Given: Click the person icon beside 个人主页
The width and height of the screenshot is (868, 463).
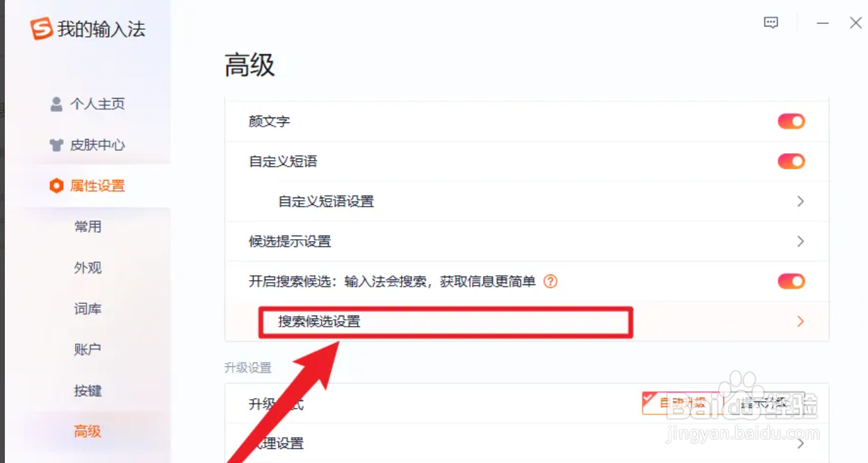Looking at the screenshot, I should 56,104.
